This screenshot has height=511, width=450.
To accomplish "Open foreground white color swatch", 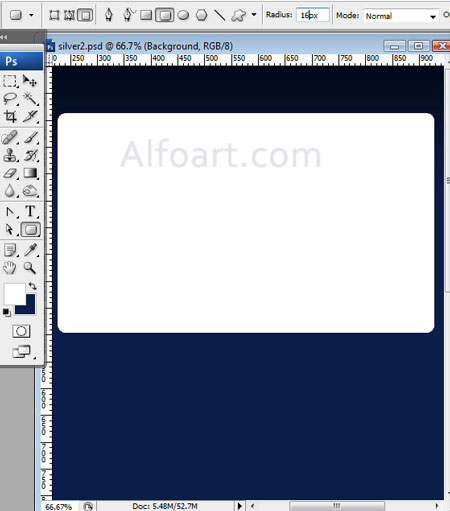I will click(x=14, y=293).
